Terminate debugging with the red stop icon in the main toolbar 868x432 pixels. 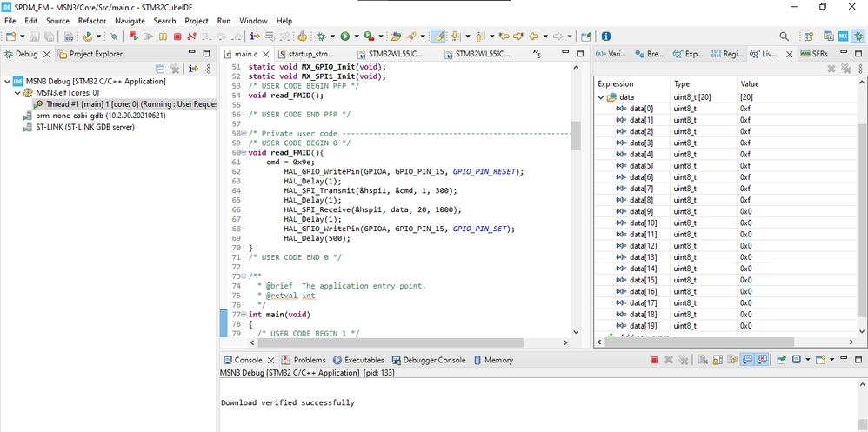177,37
